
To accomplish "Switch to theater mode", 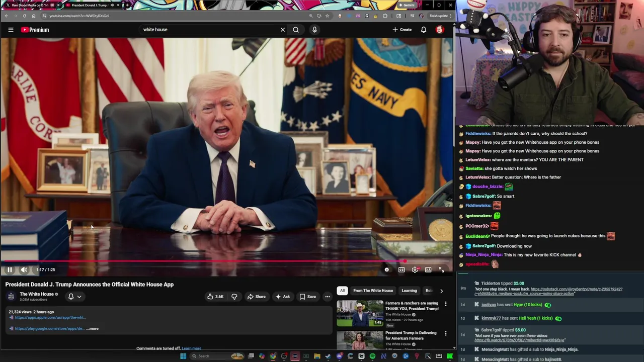I will point(428,269).
